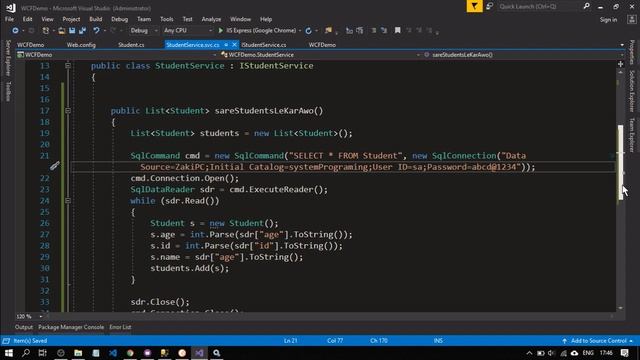The image size is (640, 360).
Task: Toggle the Bookmark icon in toolbar
Action: (x=397, y=31)
